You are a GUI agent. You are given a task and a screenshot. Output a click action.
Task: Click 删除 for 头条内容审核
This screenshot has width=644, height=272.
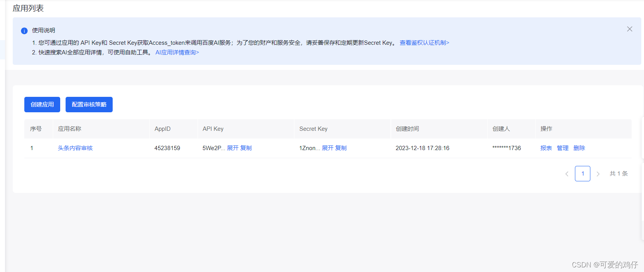tap(579, 148)
